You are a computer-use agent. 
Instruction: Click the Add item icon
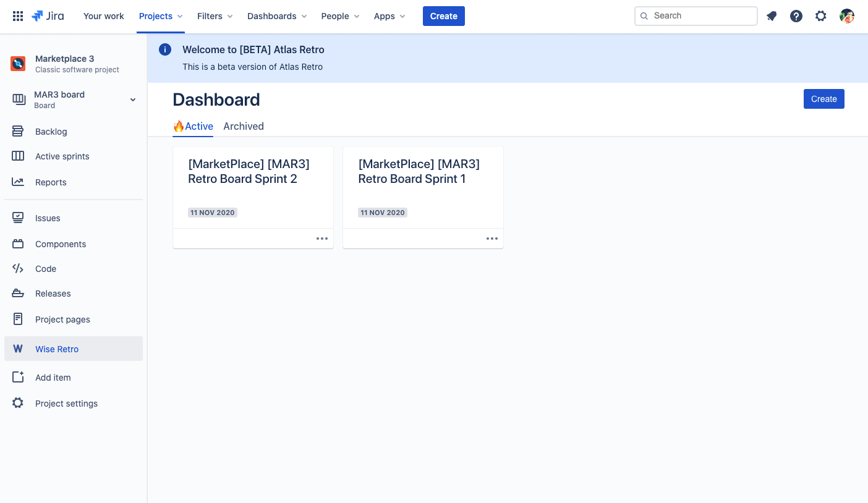coord(18,377)
